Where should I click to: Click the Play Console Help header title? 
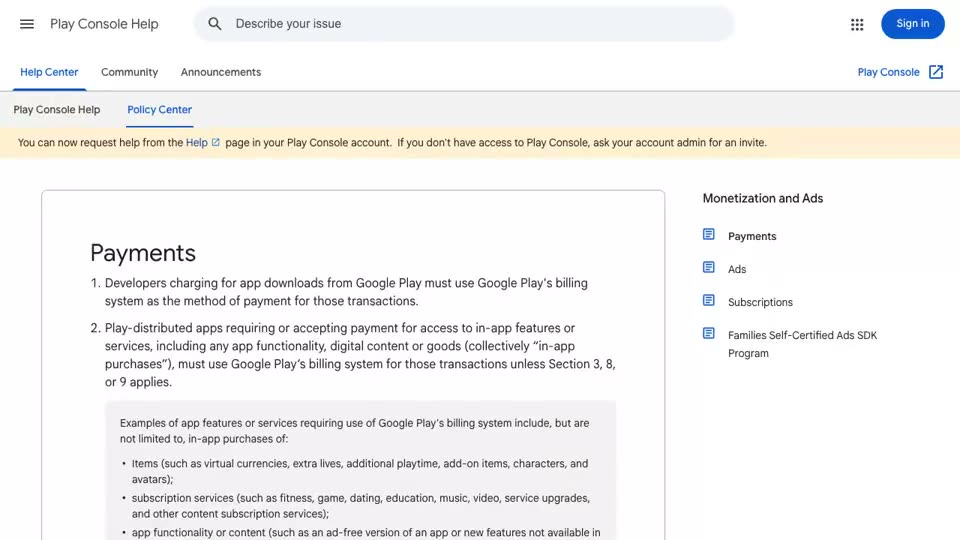(104, 24)
